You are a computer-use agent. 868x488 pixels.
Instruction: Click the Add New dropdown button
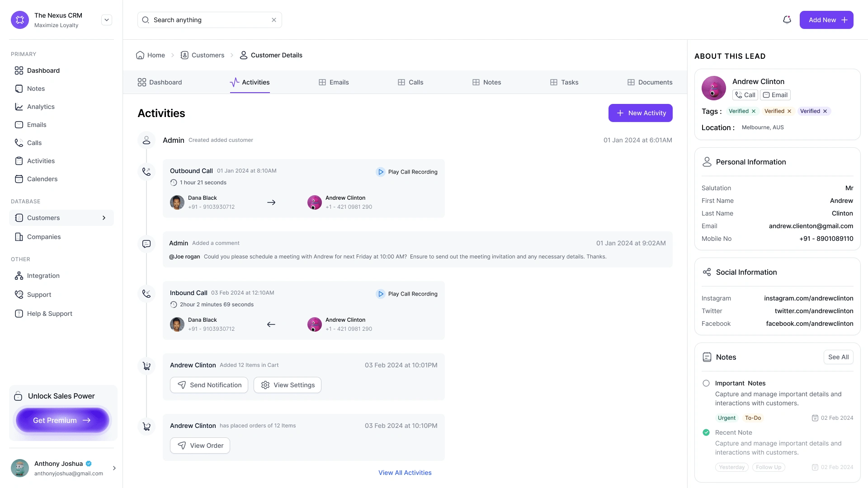pos(827,20)
